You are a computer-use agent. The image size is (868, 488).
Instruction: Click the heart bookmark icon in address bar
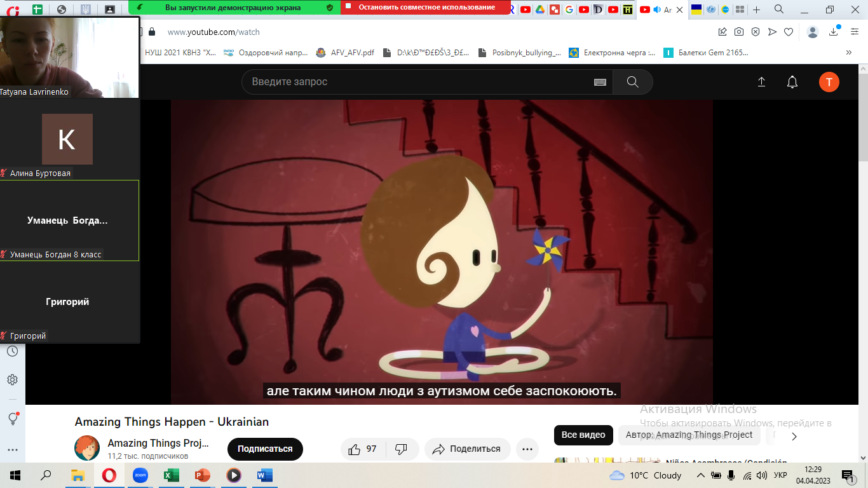tap(789, 32)
